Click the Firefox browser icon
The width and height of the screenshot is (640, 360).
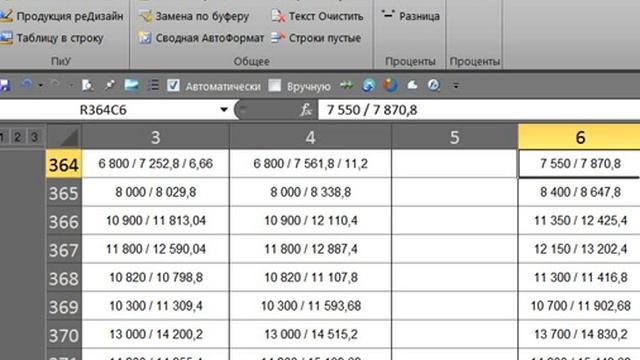click(x=390, y=85)
